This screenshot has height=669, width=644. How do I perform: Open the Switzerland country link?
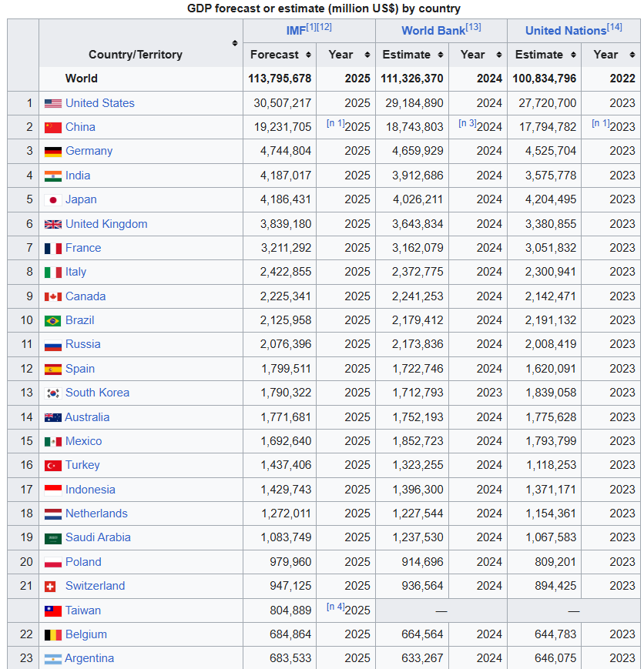pos(96,586)
